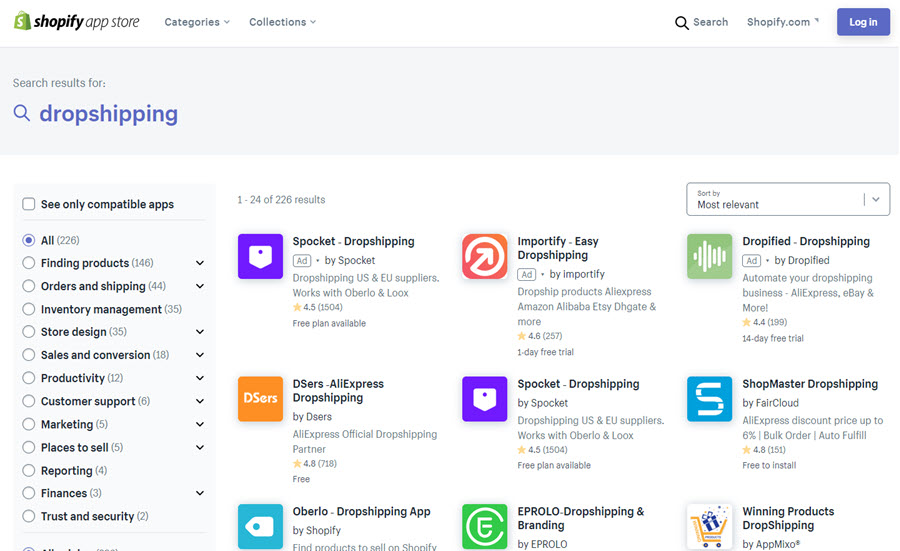Click the search magnifier icon in header
Screen dimensions: 900x551
[x=682, y=23]
